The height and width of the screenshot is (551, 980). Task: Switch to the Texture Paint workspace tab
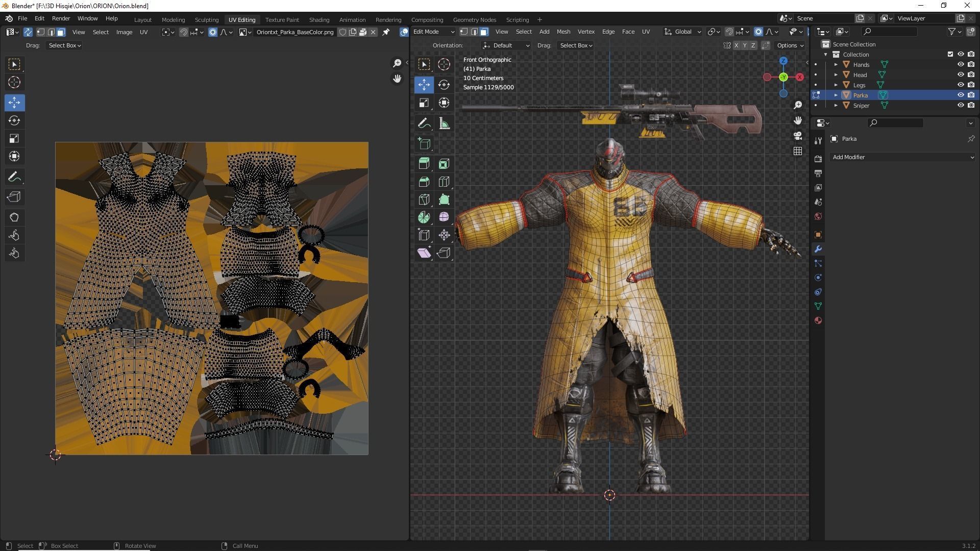click(282, 19)
